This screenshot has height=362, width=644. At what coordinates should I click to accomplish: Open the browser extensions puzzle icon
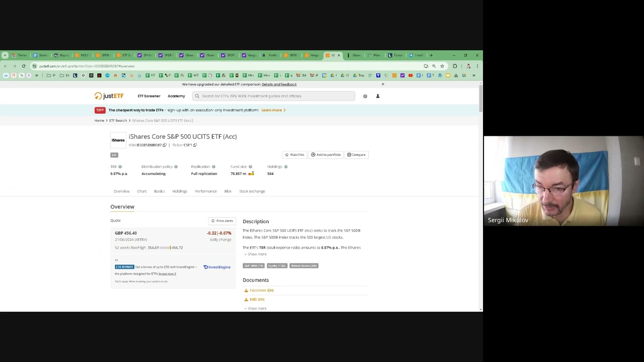pos(455,66)
